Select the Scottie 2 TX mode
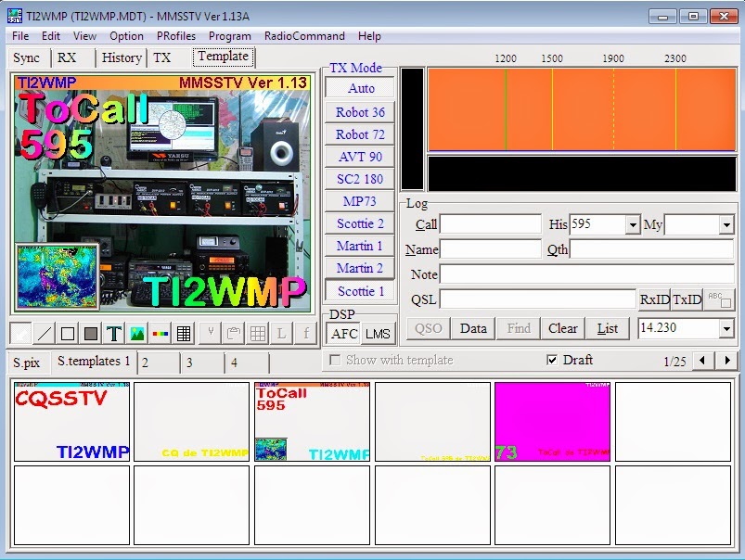This screenshot has height=560, width=745. (x=359, y=223)
